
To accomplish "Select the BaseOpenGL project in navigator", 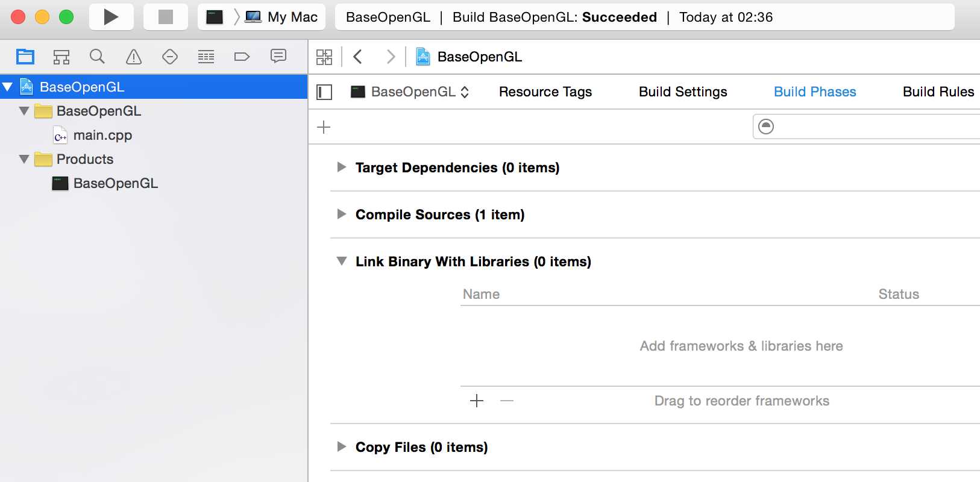I will (x=154, y=87).
